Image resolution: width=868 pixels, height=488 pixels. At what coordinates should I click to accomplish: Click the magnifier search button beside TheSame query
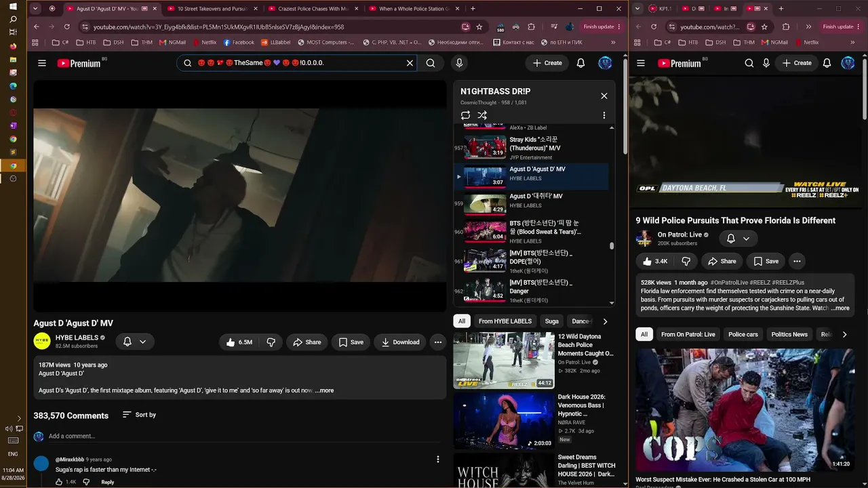[431, 63]
